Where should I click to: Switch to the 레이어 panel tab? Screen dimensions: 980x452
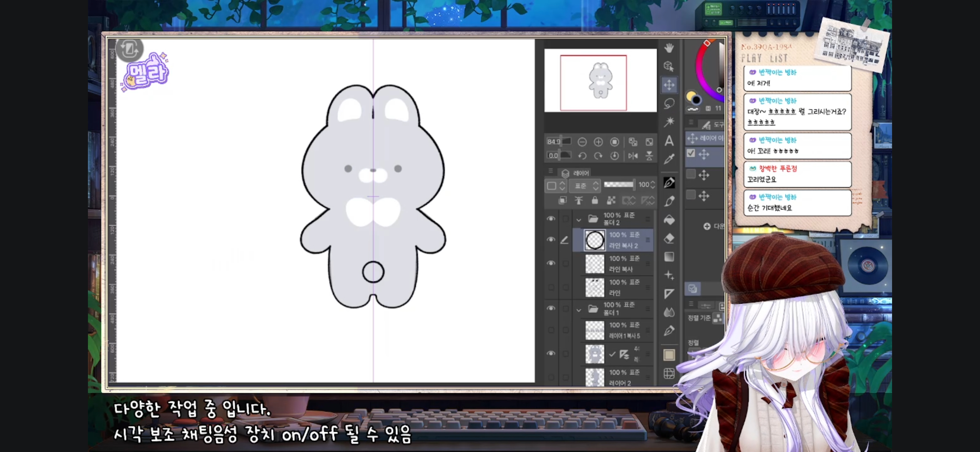pos(575,173)
